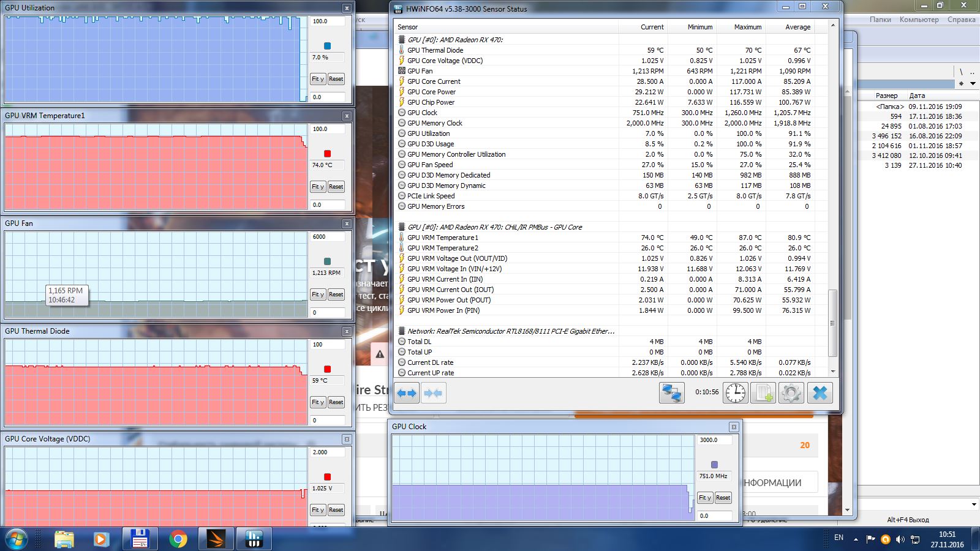Close the GPU Utilization graph panel
The image size is (980, 551).
tap(347, 8)
